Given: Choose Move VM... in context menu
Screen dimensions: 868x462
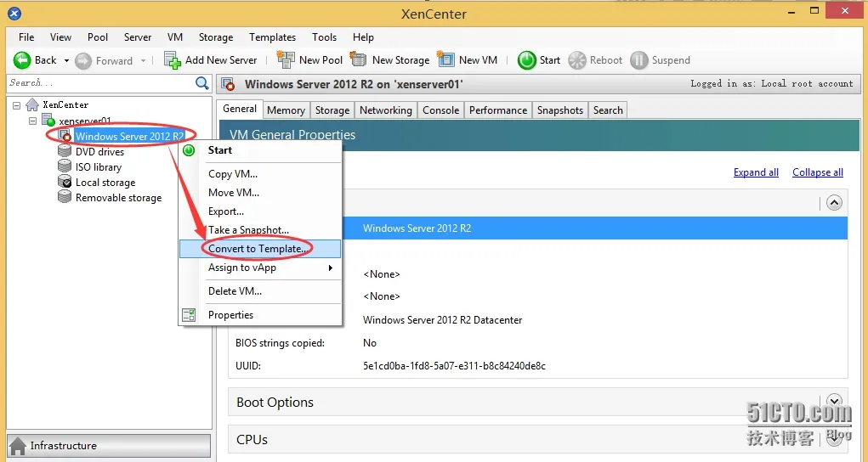Looking at the screenshot, I should point(259,193).
